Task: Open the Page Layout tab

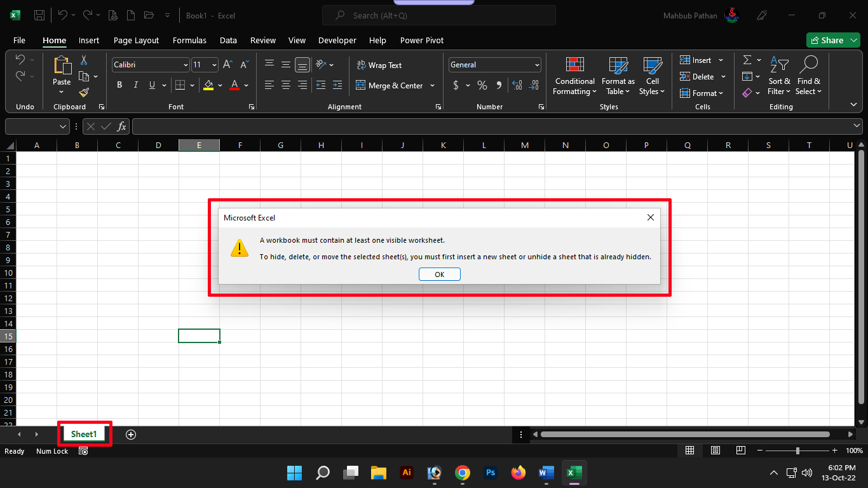Action: (136, 40)
